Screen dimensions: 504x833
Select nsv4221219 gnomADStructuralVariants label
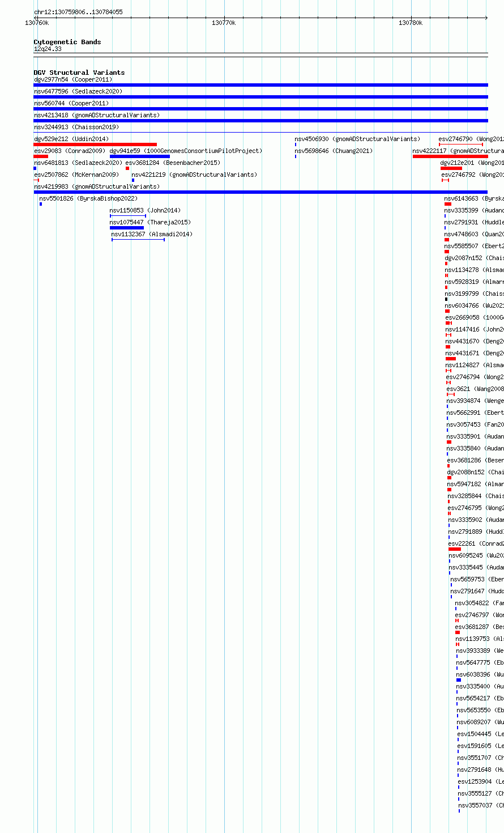pyautogui.click(x=194, y=175)
